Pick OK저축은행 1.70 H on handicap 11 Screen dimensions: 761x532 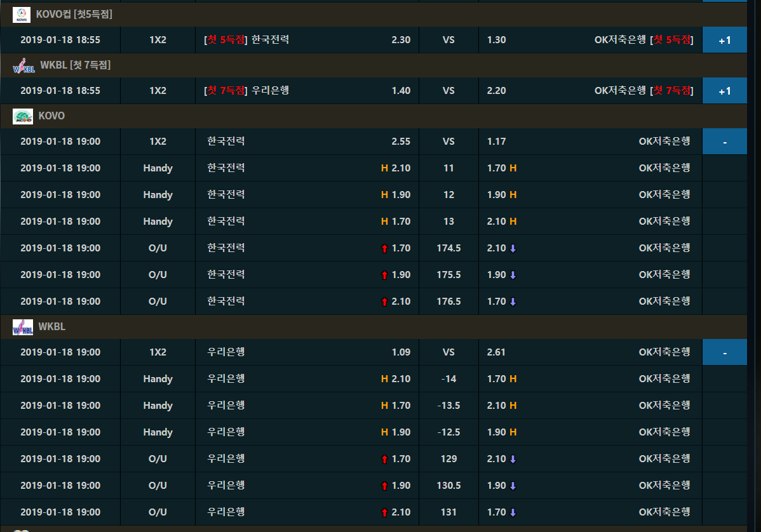(x=590, y=168)
